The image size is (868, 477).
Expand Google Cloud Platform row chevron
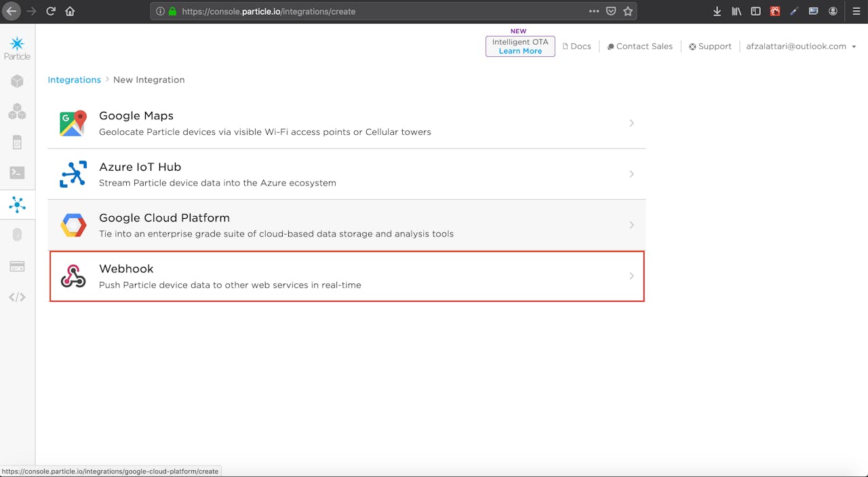[x=631, y=225]
